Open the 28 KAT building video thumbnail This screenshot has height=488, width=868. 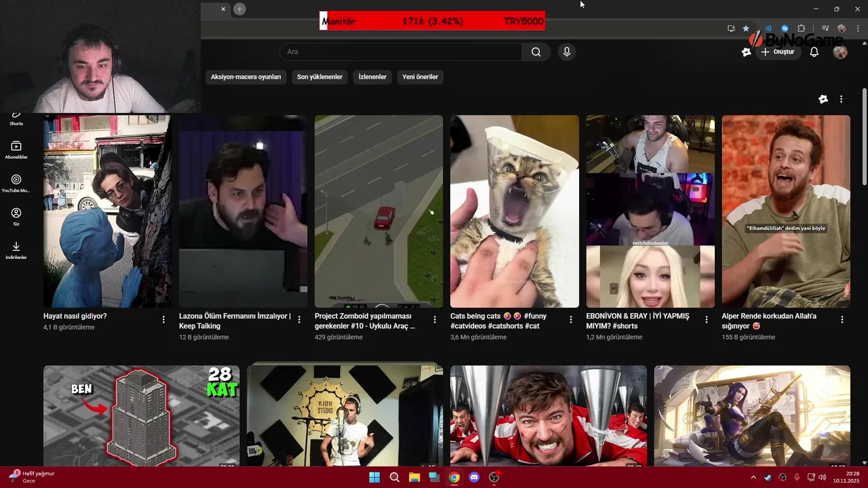pos(141,416)
